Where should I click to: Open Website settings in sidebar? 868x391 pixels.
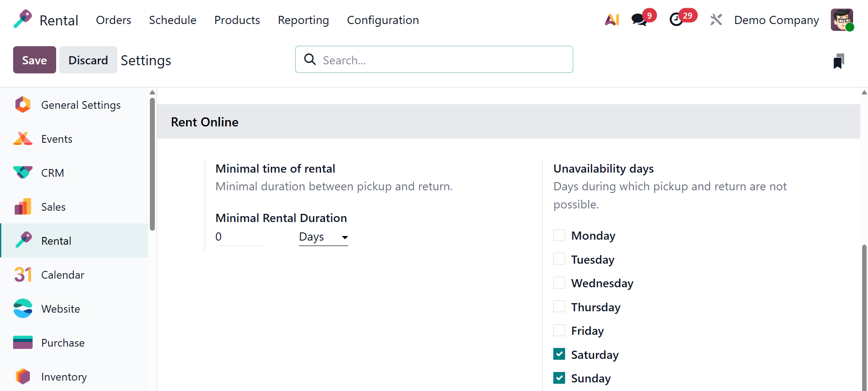[60, 309]
